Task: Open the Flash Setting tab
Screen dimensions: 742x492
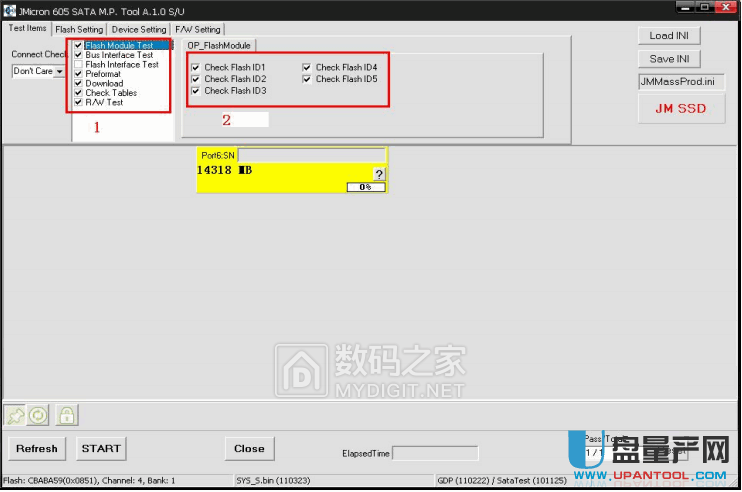Action: coord(79,29)
